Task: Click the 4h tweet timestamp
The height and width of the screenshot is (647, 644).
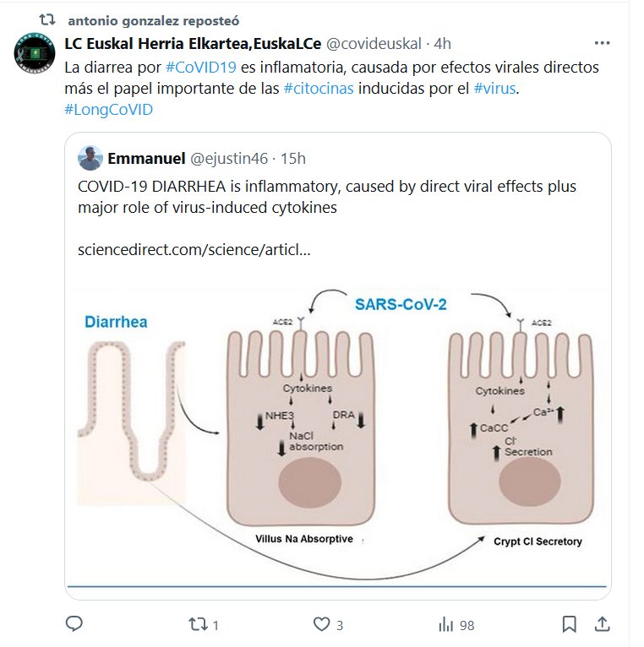Action: [x=442, y=44]
